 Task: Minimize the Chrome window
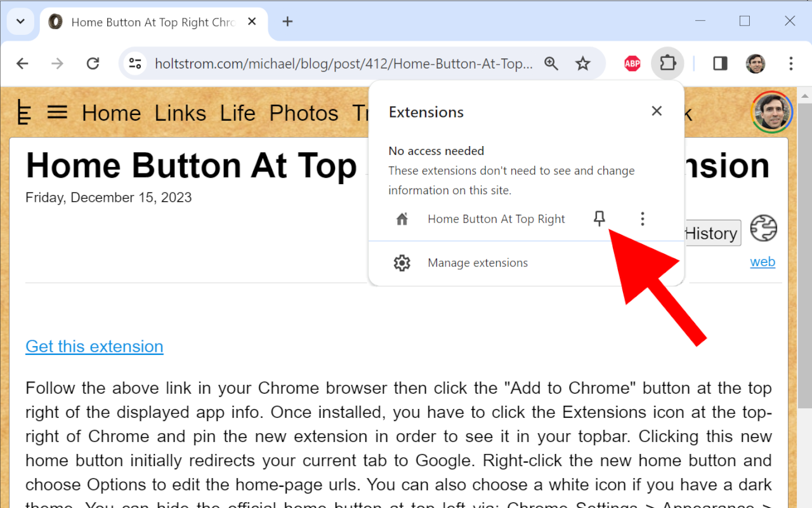700,21
